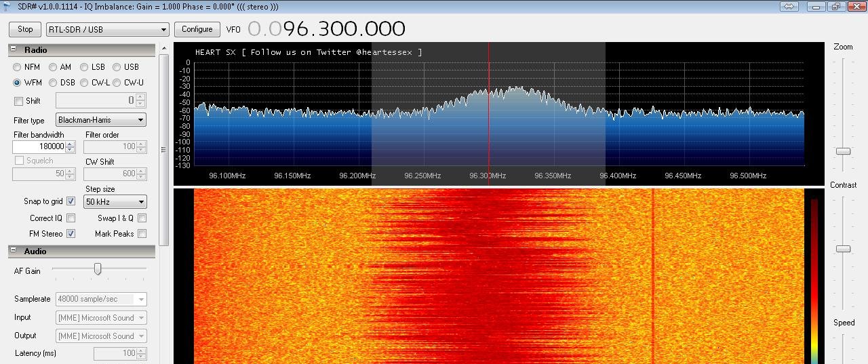Screen dimensions: 868x364
Task: Collapse the Radio panel with its minus icon
Action: pyautogui.click(x=14, y=49)
